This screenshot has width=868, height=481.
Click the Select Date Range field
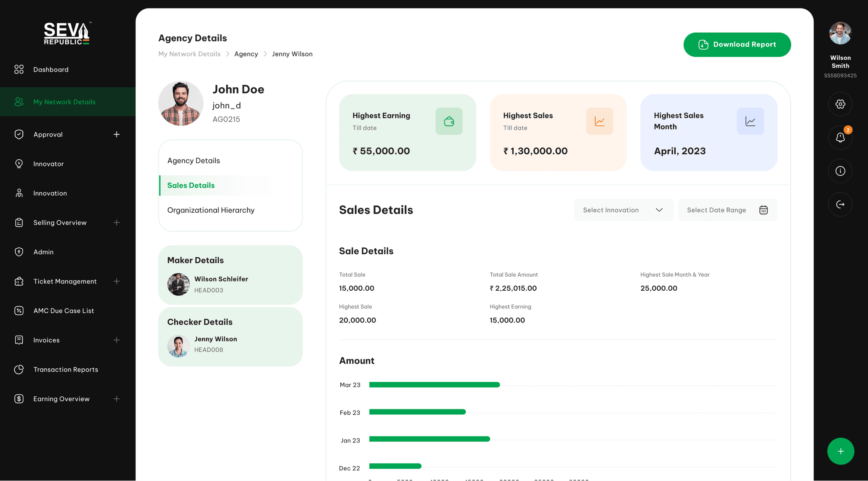[727, 210]
